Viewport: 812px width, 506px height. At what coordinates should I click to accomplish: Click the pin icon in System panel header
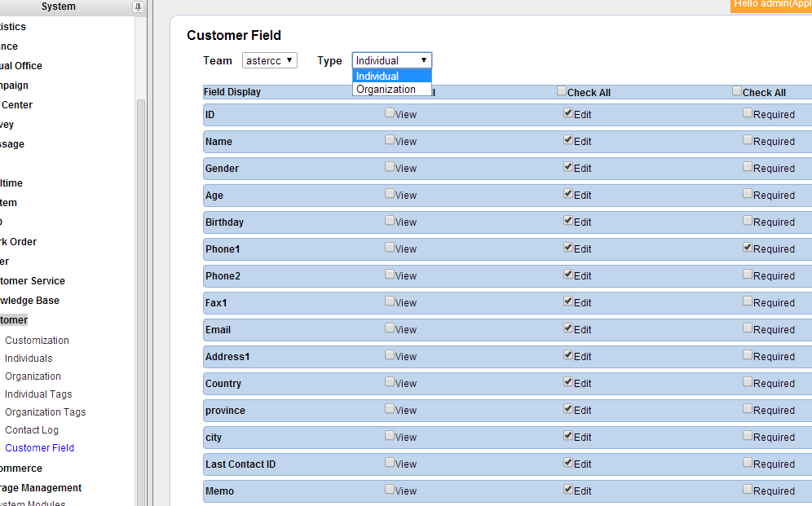click(x=138, y=7)
